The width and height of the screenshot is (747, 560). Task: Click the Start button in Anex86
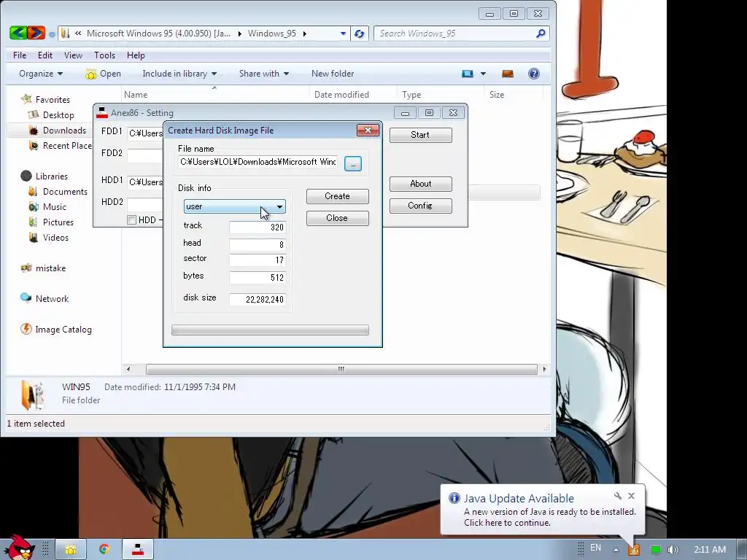pyautogui.click(x=420, y=135)
